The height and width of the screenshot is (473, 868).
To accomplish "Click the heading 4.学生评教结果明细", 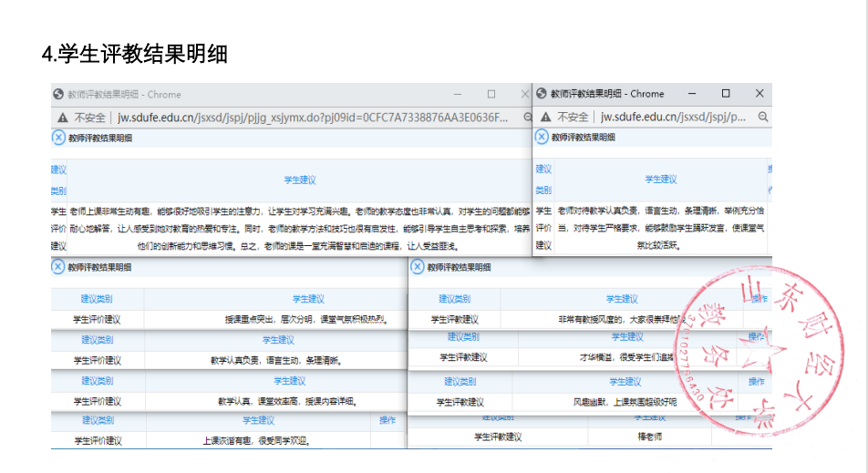I will coord(135,54).
